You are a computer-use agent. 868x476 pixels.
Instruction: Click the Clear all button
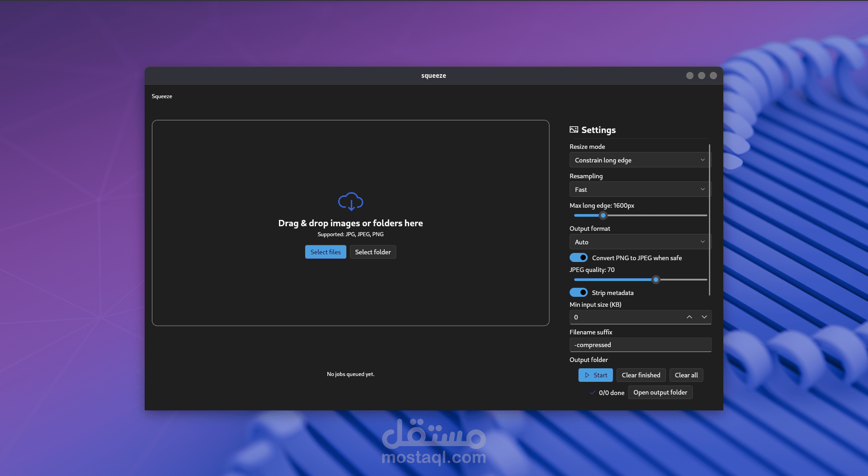686,375
